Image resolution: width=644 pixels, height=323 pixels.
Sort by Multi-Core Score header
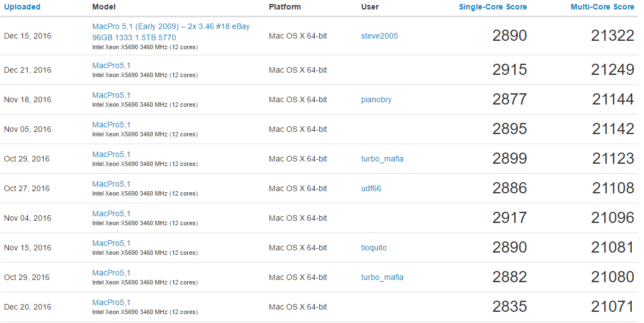pyautogui.click(x=602, y=7)
